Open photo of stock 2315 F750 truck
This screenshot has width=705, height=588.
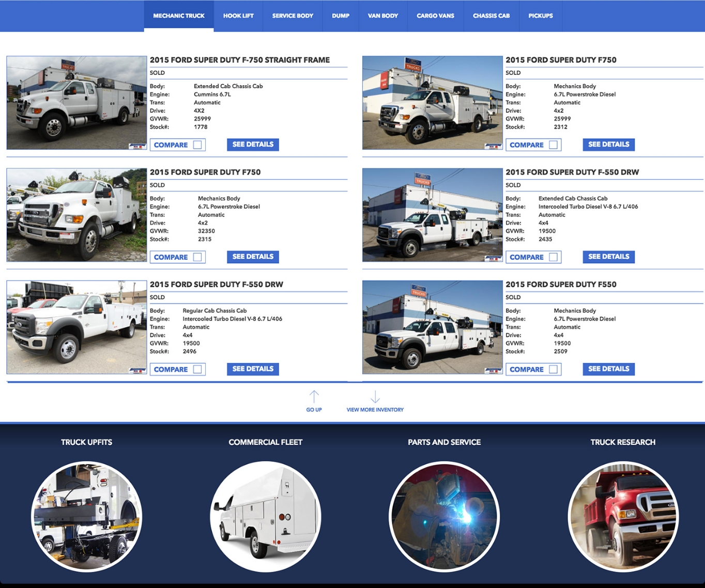point(76,215)
